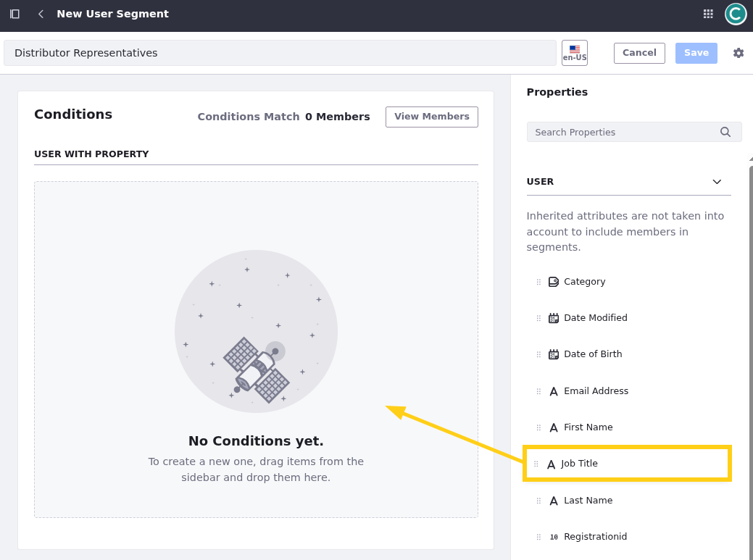This screenshot has height=560, width=753.
Task: Select the Job Title property
Action: (580, 464)
